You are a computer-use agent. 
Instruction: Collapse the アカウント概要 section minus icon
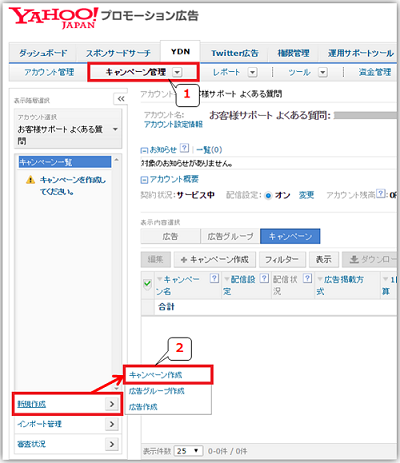[144, 180]
